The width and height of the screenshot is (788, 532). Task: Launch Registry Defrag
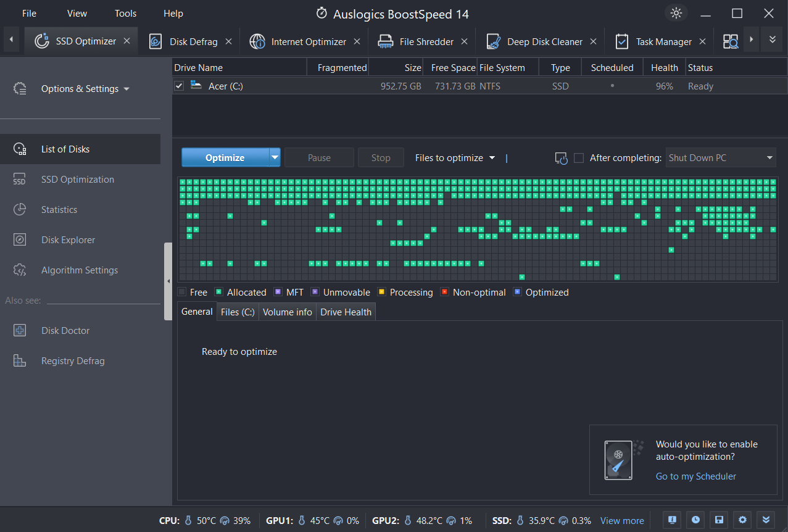pos(73,360)
